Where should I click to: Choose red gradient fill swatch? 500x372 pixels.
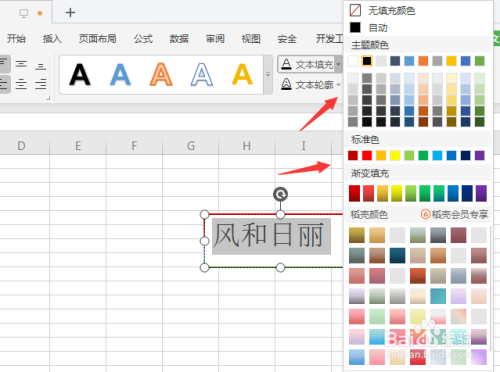click(x=354, y=193)
